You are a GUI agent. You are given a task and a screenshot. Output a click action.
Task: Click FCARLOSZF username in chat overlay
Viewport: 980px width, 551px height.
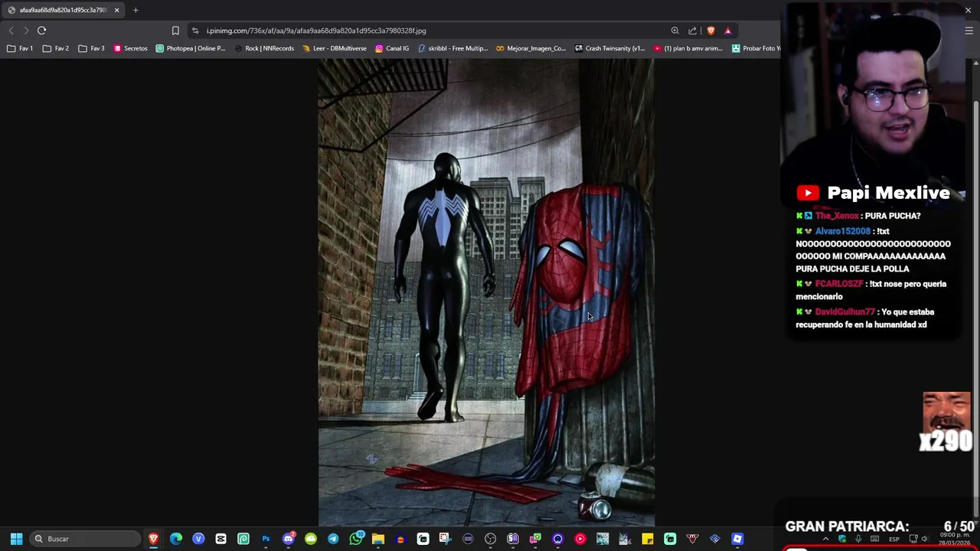[839, 284]
